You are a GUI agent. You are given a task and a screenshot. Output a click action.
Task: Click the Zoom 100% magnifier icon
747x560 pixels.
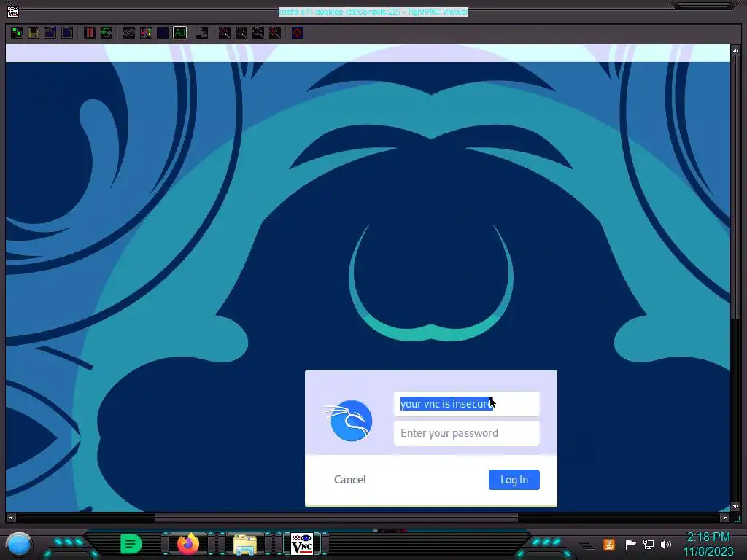click(258, 33)
